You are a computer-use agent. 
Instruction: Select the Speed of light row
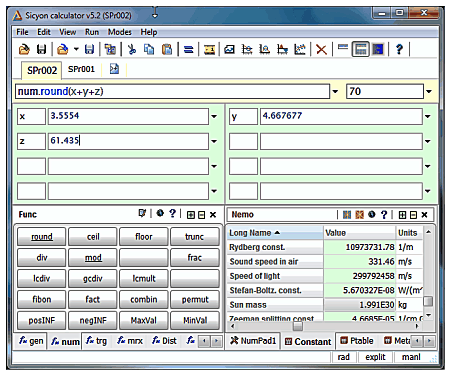click(325, 276)
